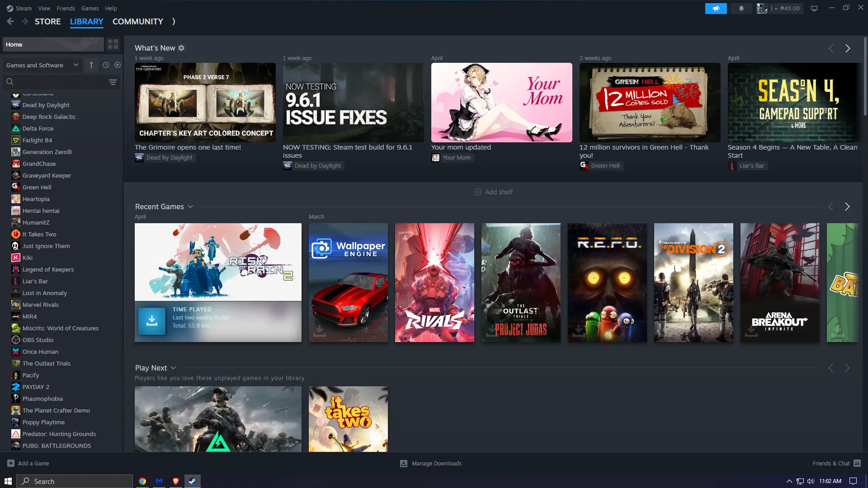Click the library search magnifier icon
The image size is (868, 488).
coord(10,82)
